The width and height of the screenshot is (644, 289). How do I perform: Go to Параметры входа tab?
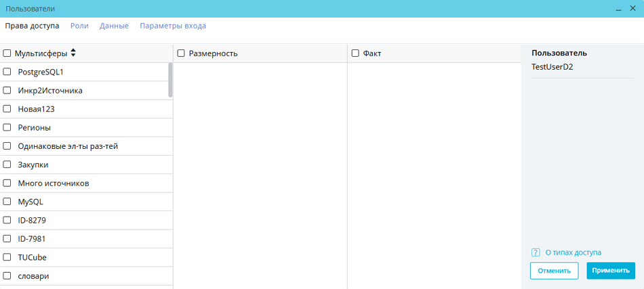tap(173, 26)
